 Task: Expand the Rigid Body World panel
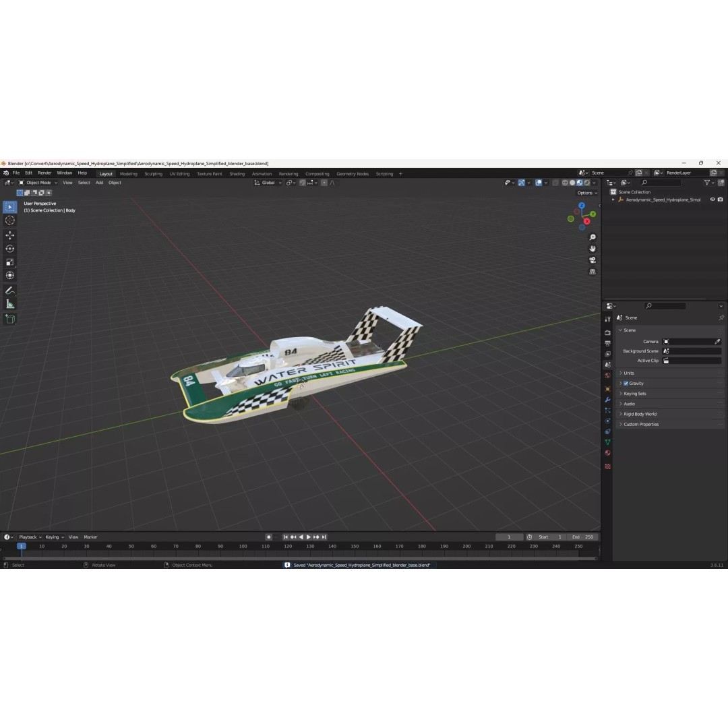coord(640,414)
